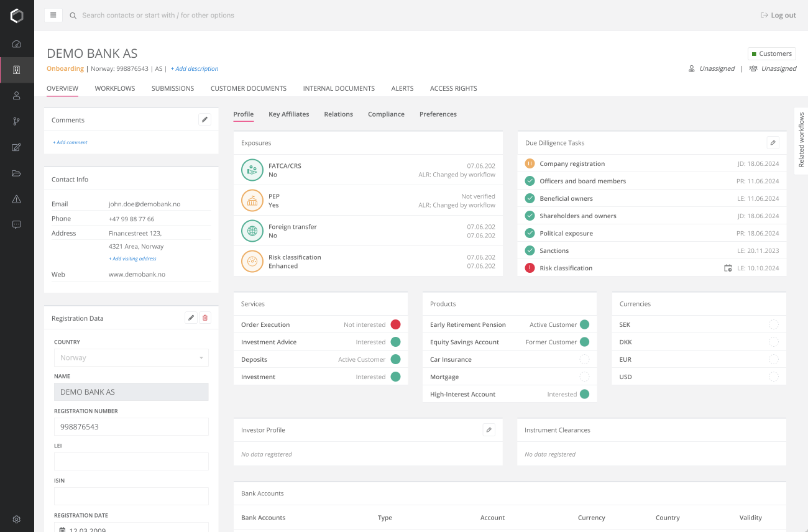Switch to the SUBMISSIONS tab

click(x=173, y=88)
